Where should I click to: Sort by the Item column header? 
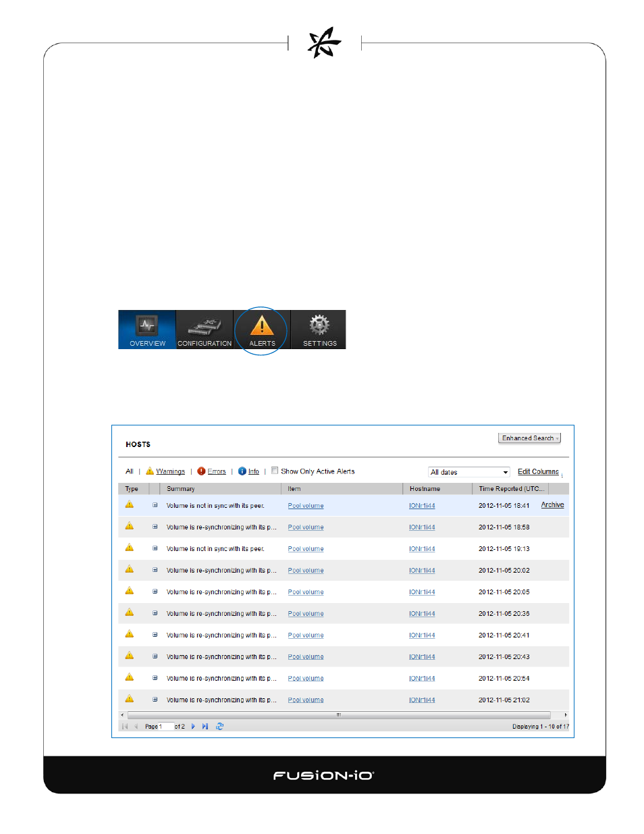point(342,489)
